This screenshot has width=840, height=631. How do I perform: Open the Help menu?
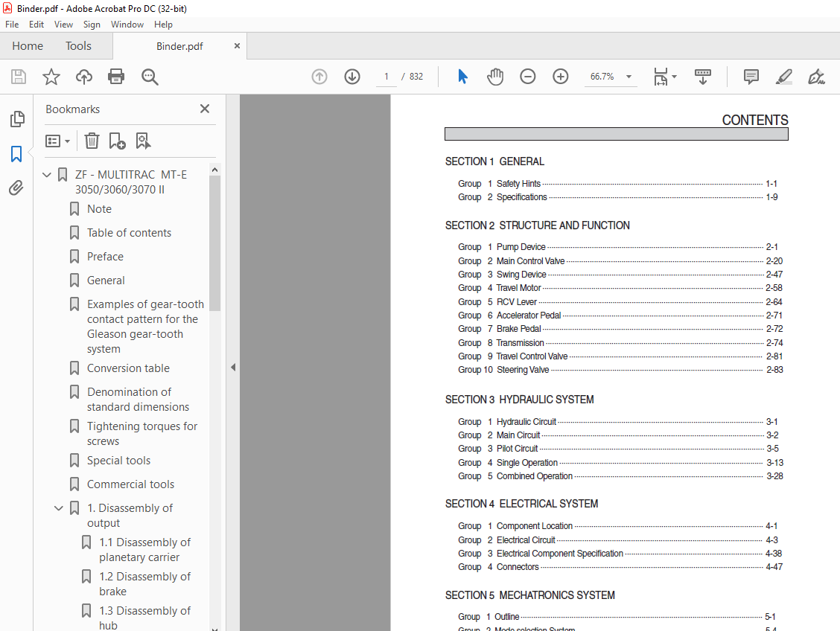163,24
